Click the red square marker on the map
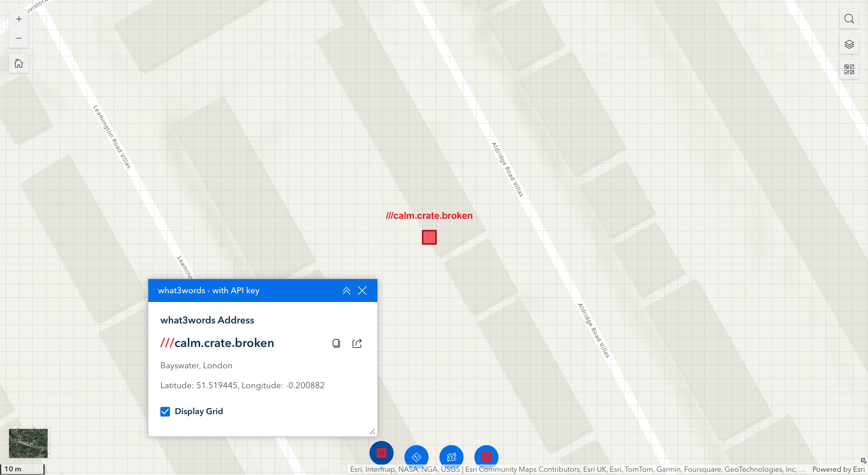Image resolution: width=868 pixels, height=475 pixels. tap(429, 237)
